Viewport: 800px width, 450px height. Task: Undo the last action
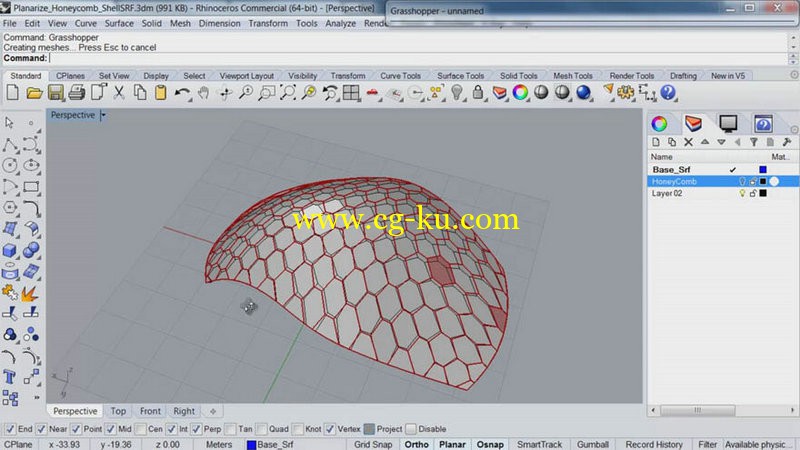pyautogui.click(x=182, y=93)
